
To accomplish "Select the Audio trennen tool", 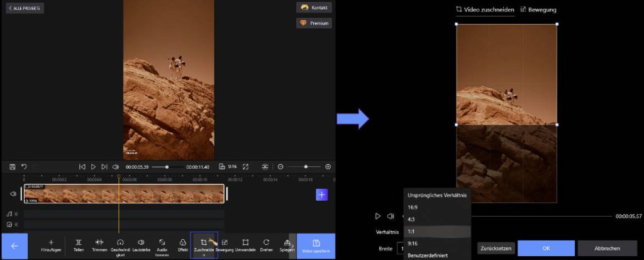I will (x=162, y=248).
